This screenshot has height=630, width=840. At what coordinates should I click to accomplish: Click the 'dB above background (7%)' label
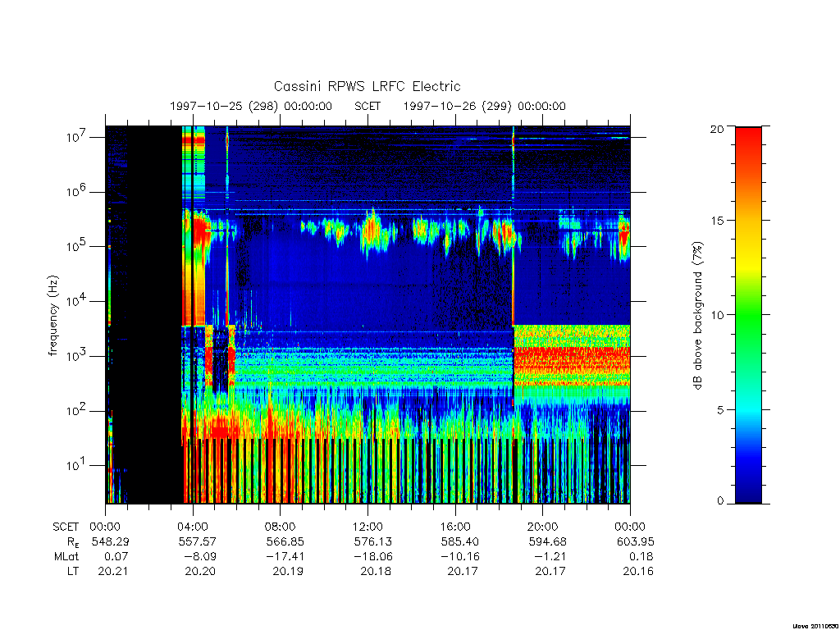(x=697, y=316)
